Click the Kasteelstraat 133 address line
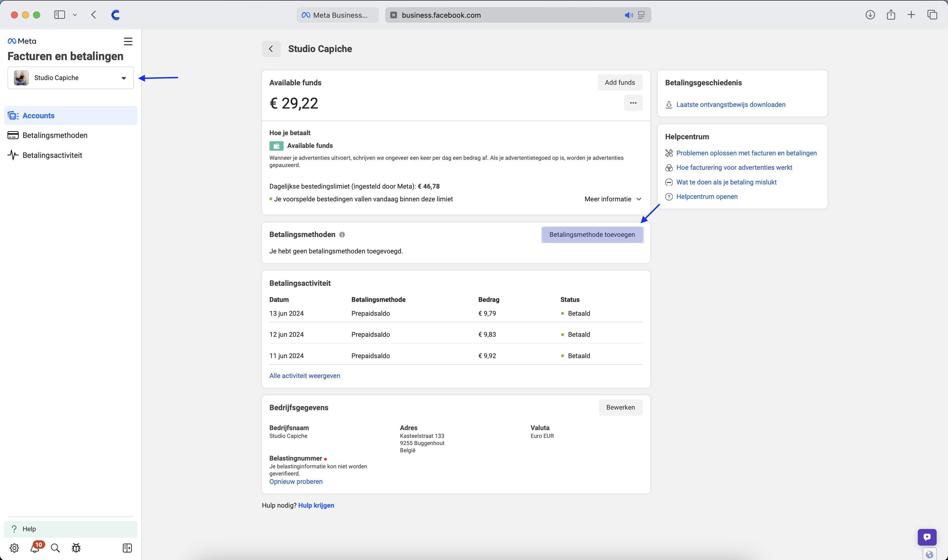Image resolution: width=948 pixels, height=560 pixels. tap(422, 436)
